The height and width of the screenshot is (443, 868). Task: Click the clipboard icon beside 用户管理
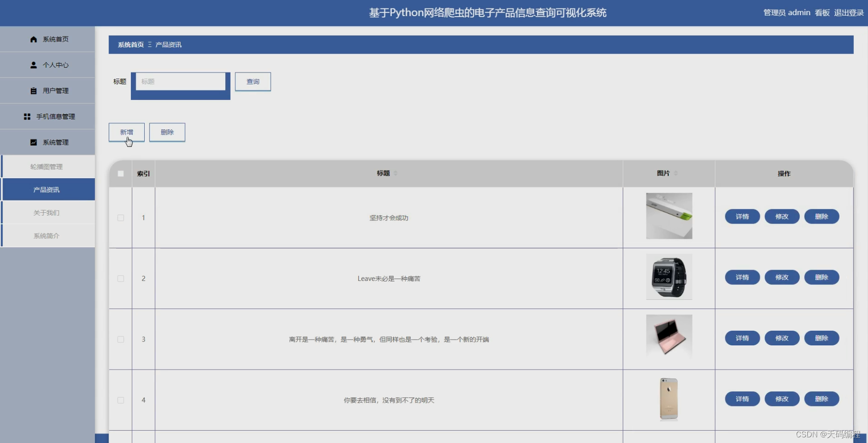click(33, 90)
